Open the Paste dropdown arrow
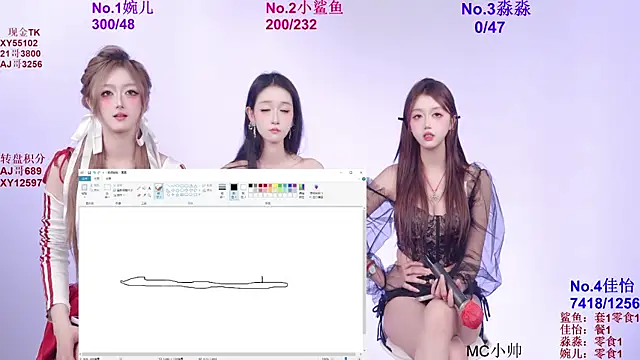The image size is (640, 360). [x=84, y=197]
